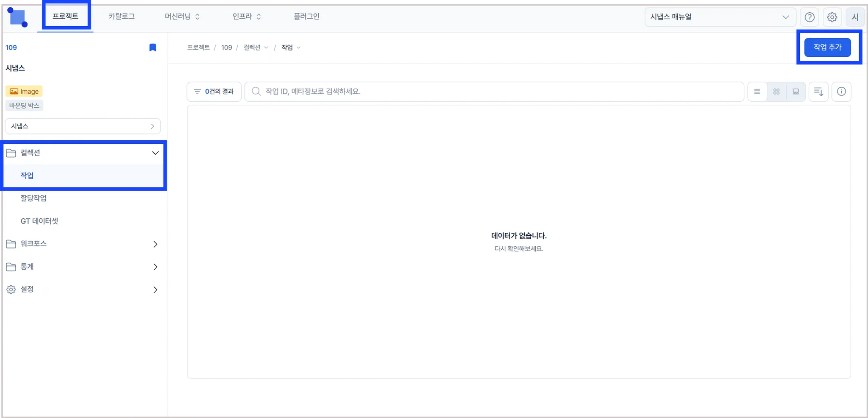Screen dimensions: 868x418
Task: Expand the 인프라 menu
Action: [247, 17]
